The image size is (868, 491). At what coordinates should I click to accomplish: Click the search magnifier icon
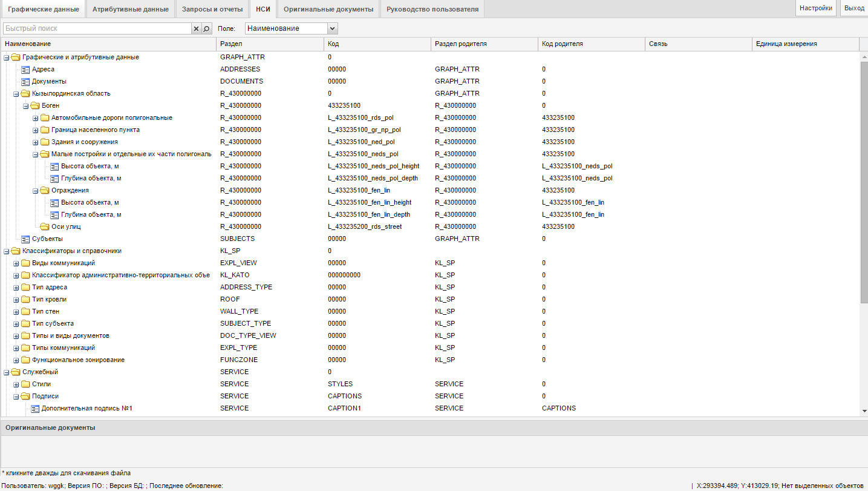(206, 28)
